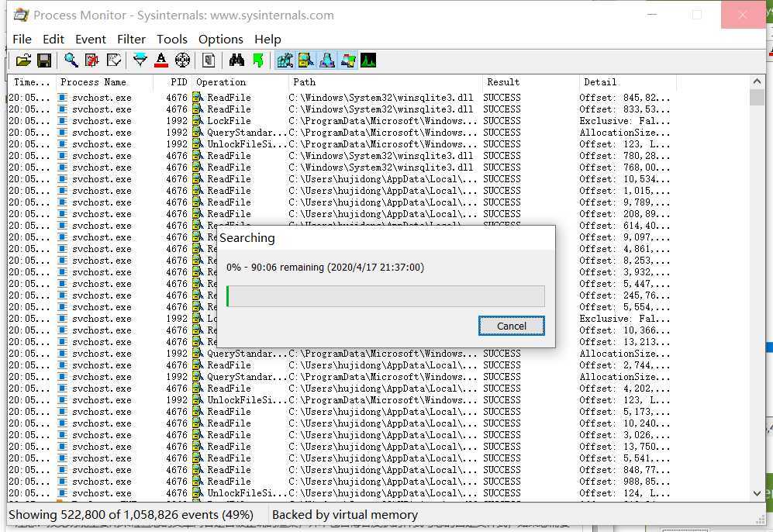Click the Process Name column header
This screenshot has width=773, height=532.
coord(105,82)
